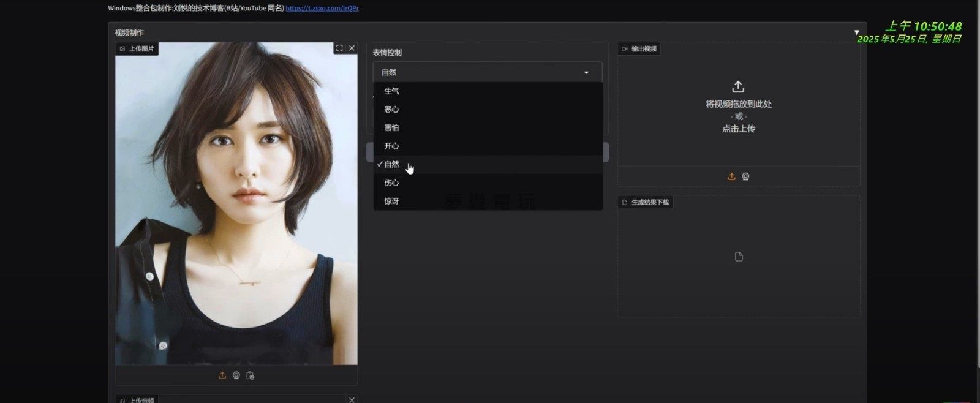
Task: Click the upload icon under the output video area
Action: [731, 176]
